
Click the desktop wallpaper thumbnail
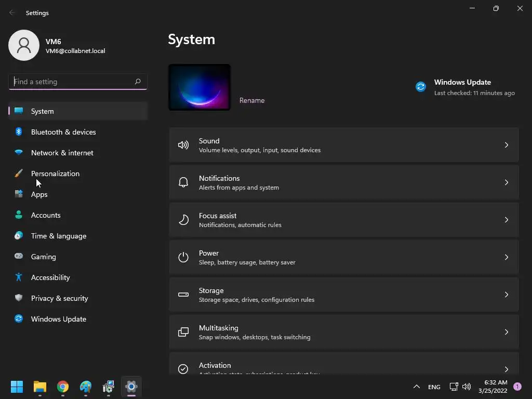click(199, 87)
